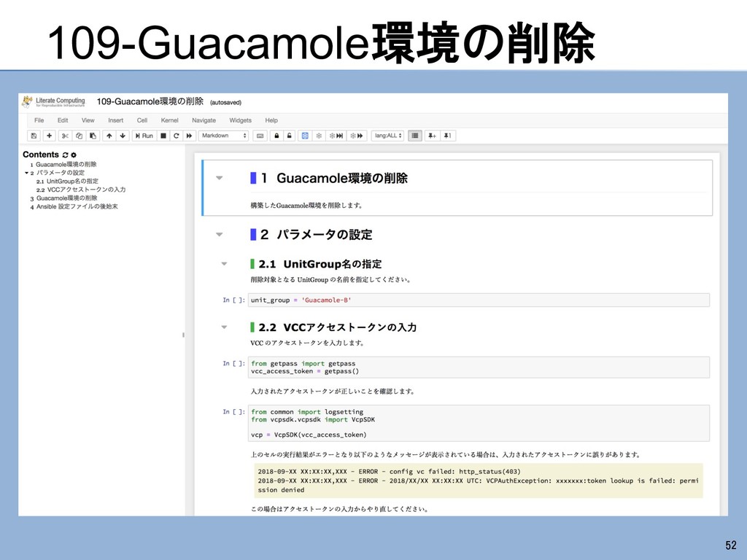The image size is (747, 560).
Task: Go to contents entry 4 Ansible 設定ファイルの後始末
Action: pos(74,206)
